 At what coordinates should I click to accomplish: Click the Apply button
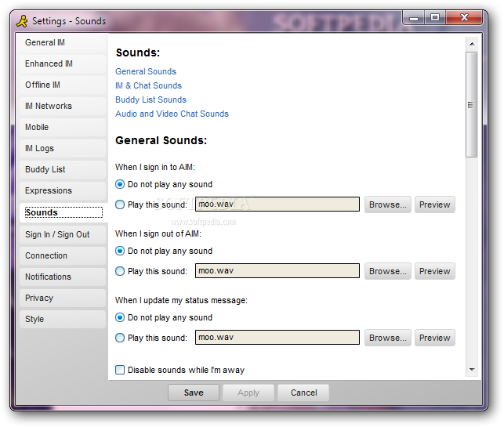click(248, 393)
